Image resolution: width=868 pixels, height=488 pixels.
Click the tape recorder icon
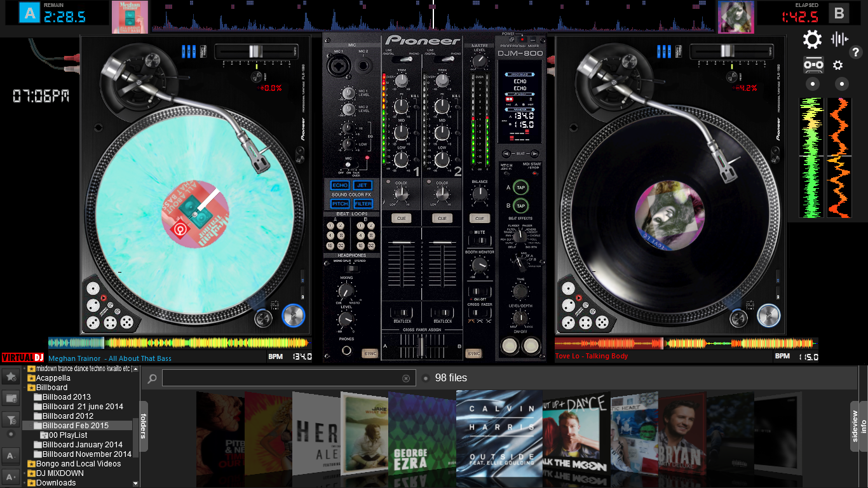click(814, 64)
